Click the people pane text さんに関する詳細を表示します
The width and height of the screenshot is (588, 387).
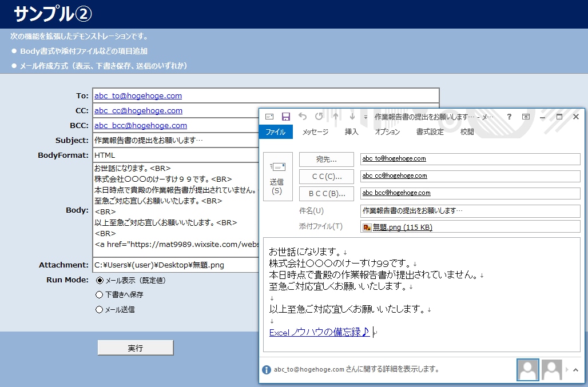[392, 369]
